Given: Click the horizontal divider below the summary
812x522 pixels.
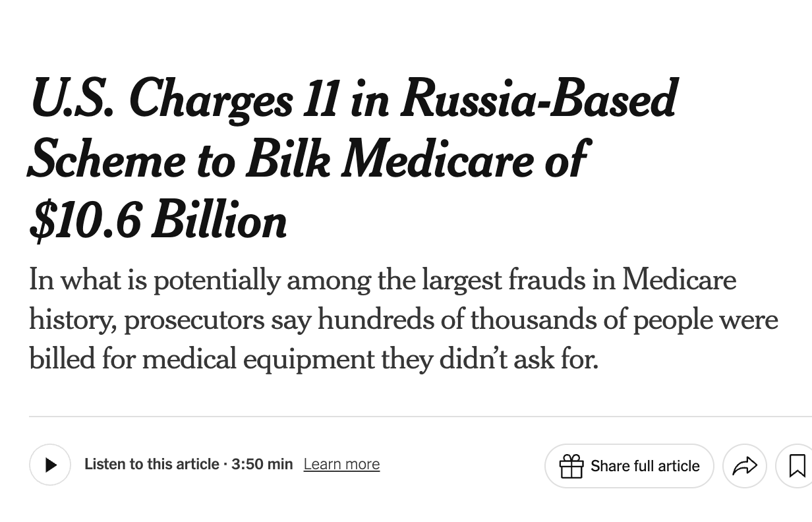Looking at the screenshot, I should [x=395, y=417].
